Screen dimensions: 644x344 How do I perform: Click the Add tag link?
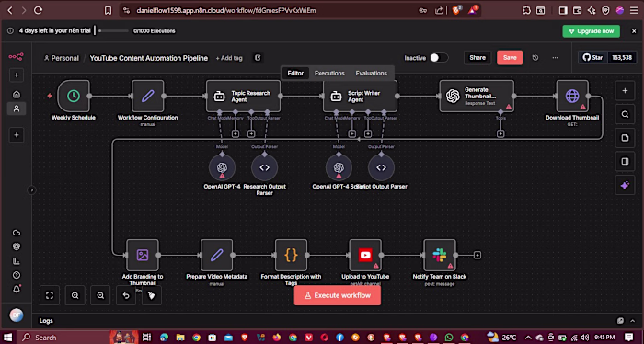click(229, 58)
